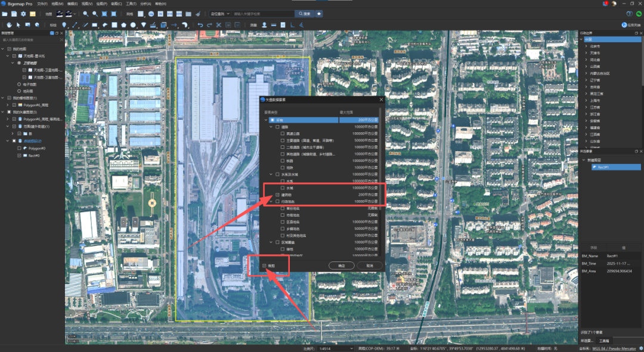Collapse the 道路 group in dialog
The width and height of the screenshot is (644, 352).
click(271, 127)
